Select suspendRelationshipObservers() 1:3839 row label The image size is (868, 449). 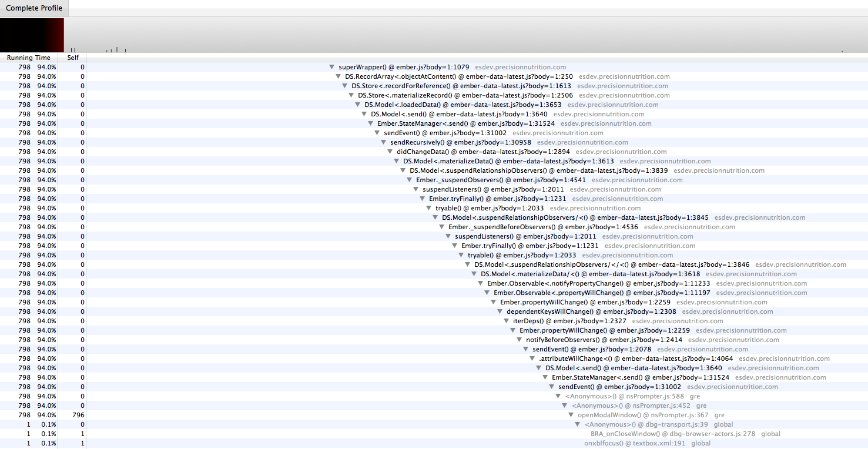click(x=539, y=170)
